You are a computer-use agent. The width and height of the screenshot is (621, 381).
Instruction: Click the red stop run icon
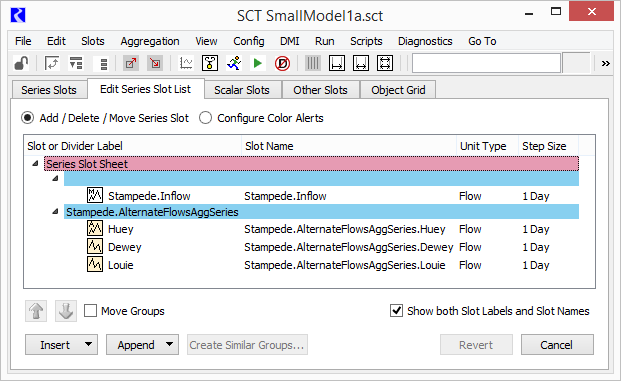pos(282,63)
